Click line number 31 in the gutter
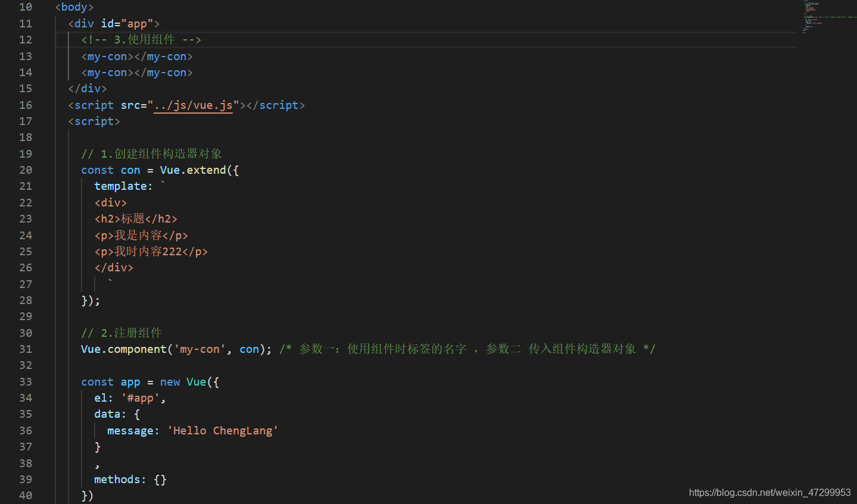The width and height of the screenshot is (857, 504). tap(26, 349)
